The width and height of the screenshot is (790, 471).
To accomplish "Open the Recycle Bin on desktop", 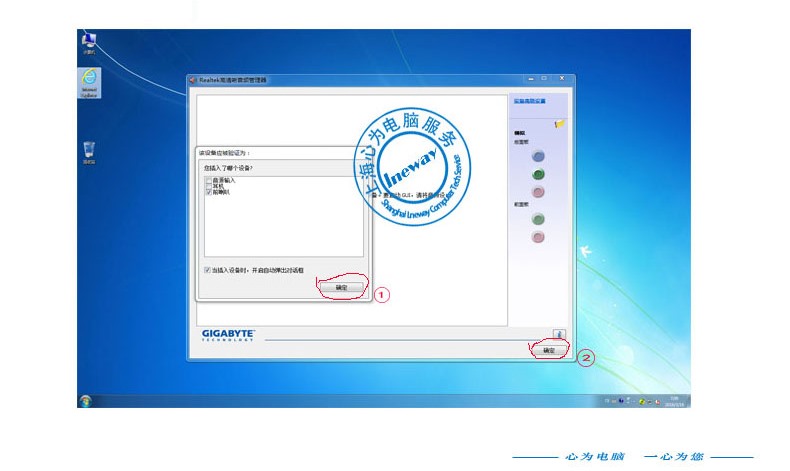I will [89, 151].
